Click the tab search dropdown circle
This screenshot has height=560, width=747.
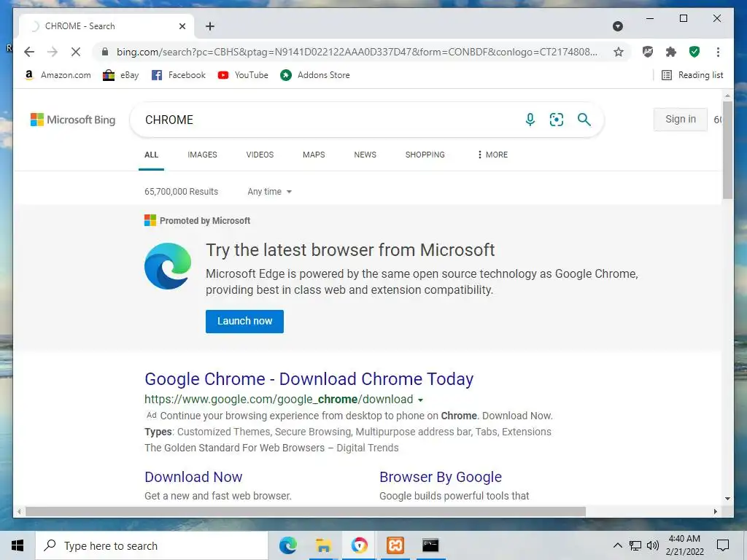(618, 26)
